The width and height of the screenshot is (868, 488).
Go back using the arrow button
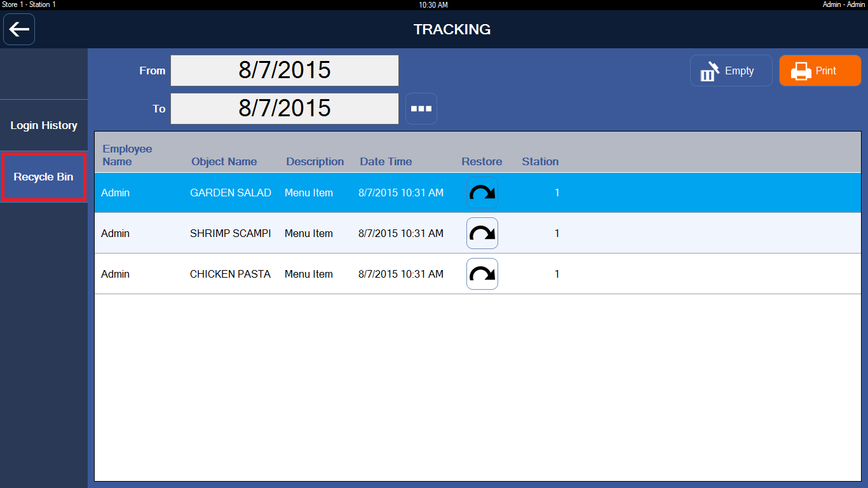pos(19,29)
